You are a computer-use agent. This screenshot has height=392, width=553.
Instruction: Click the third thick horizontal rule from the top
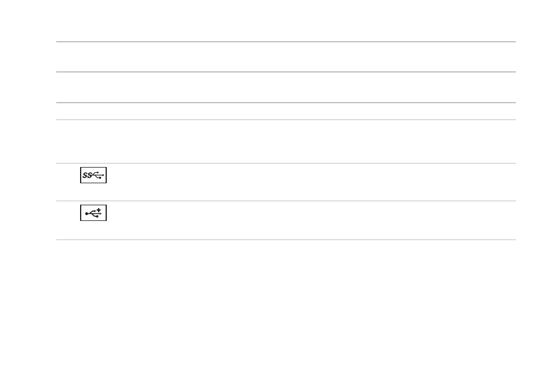286,103
